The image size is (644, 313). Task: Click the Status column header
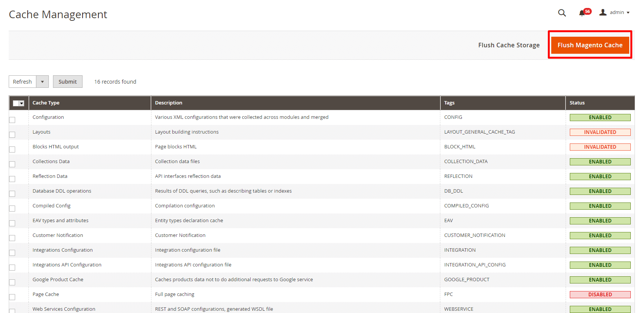pyautogui.click(x=577, y=103)
